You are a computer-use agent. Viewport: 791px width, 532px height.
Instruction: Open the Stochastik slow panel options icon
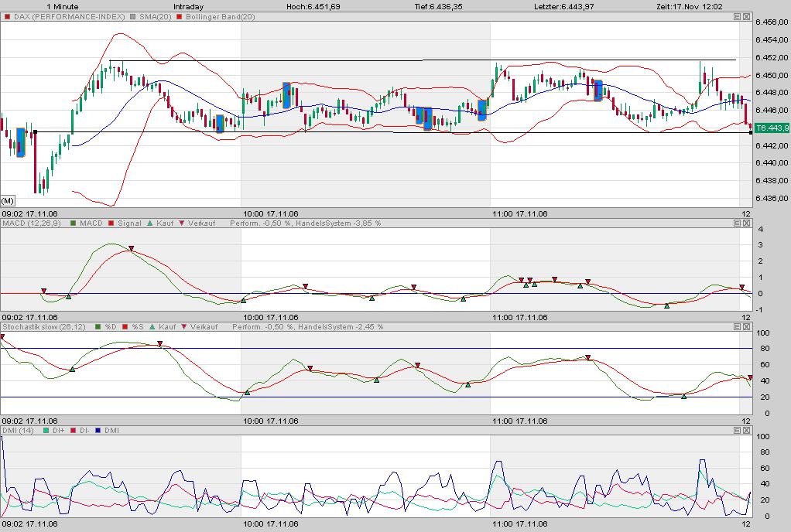point(737,327)
